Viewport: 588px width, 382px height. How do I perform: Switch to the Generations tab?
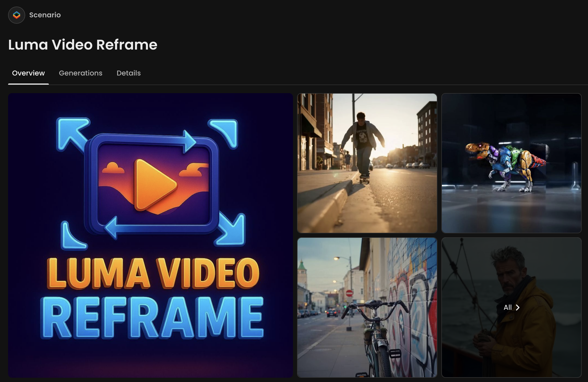click(81, 73)
